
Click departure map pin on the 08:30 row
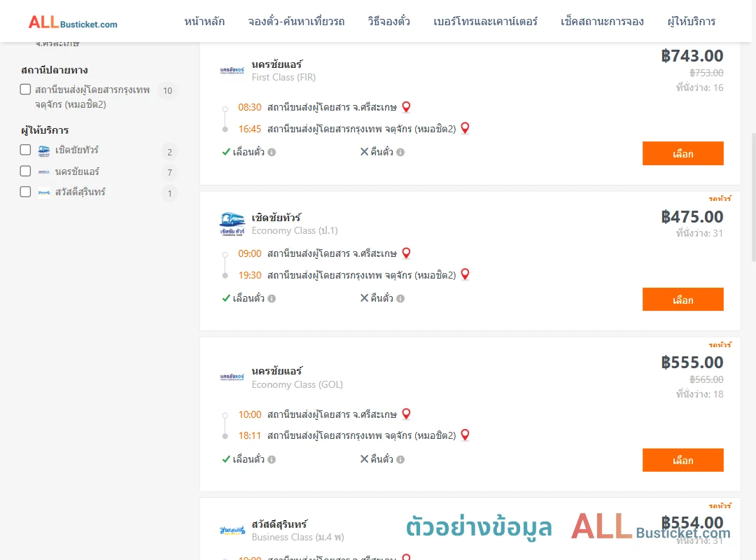pos(407,106)
